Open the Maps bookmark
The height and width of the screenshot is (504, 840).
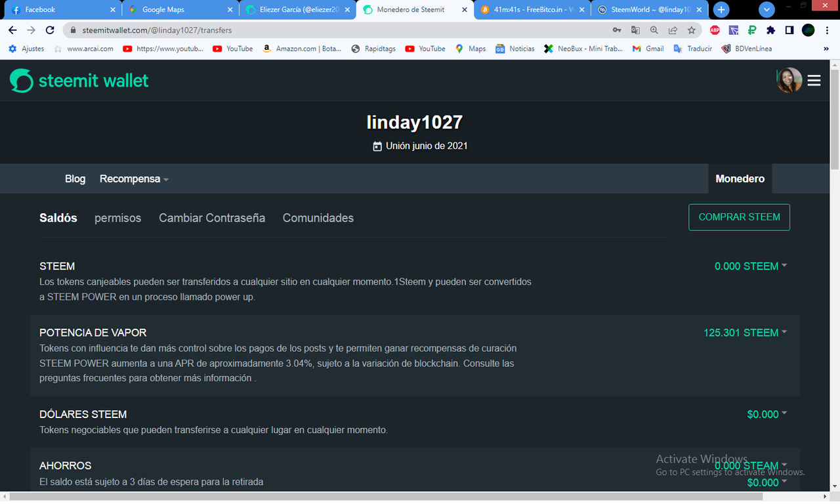pyautogui.click(x=471, y=49)
